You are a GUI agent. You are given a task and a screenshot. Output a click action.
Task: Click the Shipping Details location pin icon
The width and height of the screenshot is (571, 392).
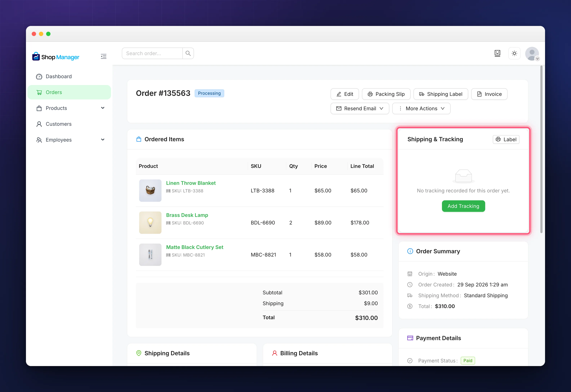(x=139, y=353)
